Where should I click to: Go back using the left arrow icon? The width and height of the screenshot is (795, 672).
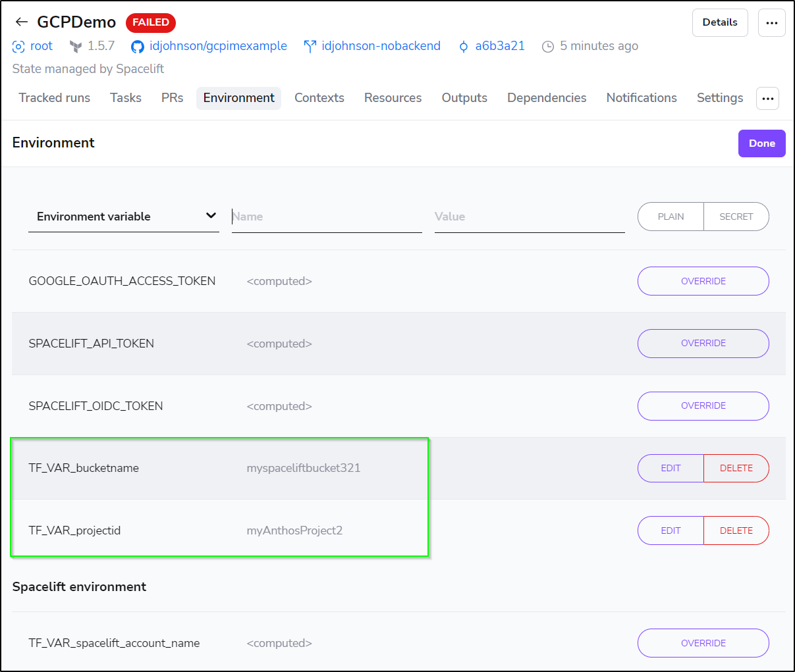22,22
